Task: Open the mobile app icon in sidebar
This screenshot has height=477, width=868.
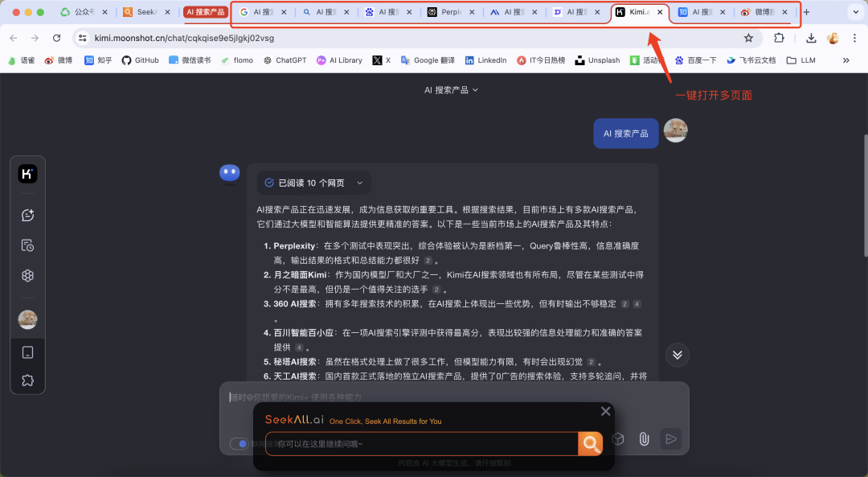Action: pyautogui.click(x=27, y=352)
